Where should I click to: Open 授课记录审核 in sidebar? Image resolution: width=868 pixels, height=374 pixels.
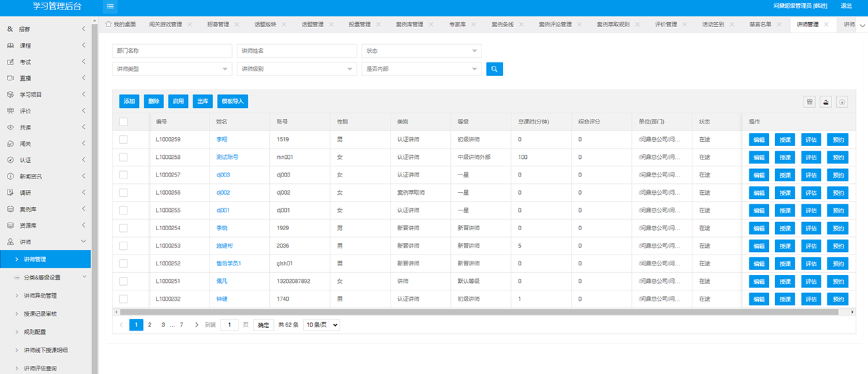point(40,314)
